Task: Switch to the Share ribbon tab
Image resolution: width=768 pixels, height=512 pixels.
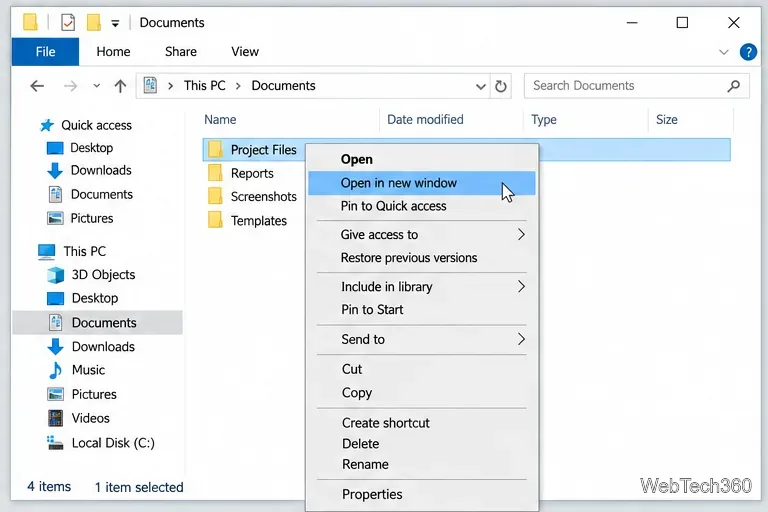Action: pos(181,51)
